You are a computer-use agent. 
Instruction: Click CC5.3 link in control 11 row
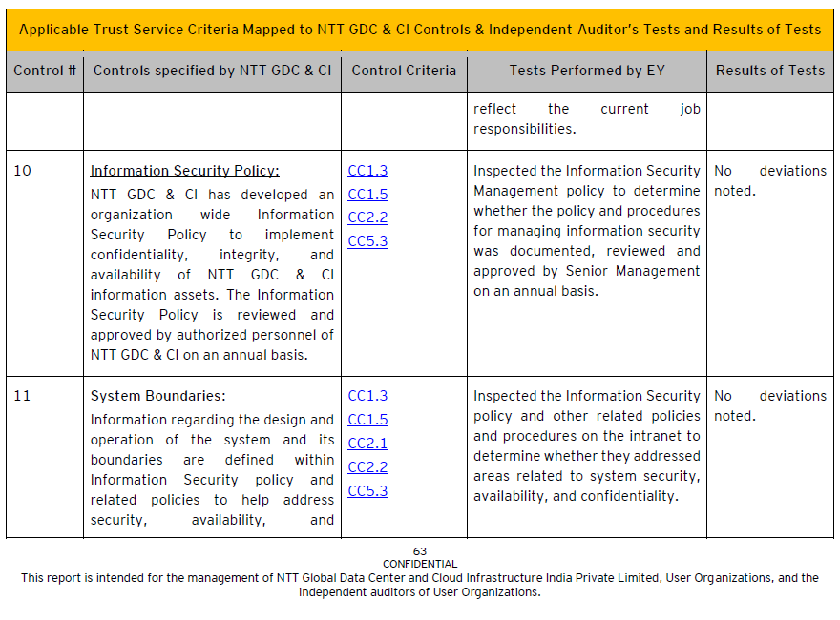tap(367, 491)
